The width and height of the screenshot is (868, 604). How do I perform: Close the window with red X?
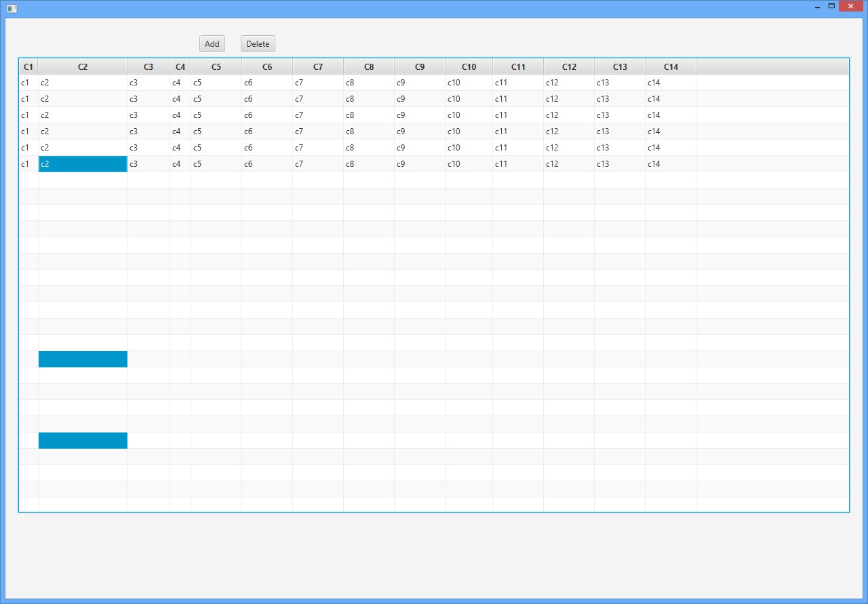(850, 6)
